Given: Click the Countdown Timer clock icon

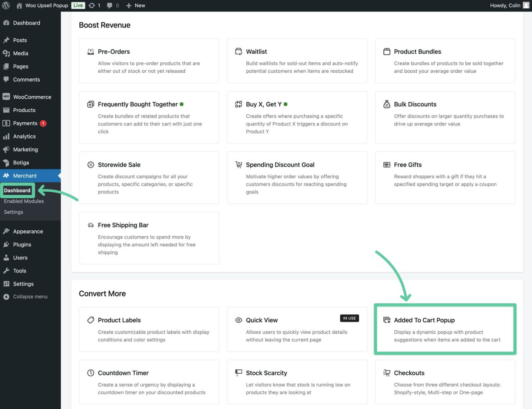Looking at the screenshot, I should click(91, 373).
